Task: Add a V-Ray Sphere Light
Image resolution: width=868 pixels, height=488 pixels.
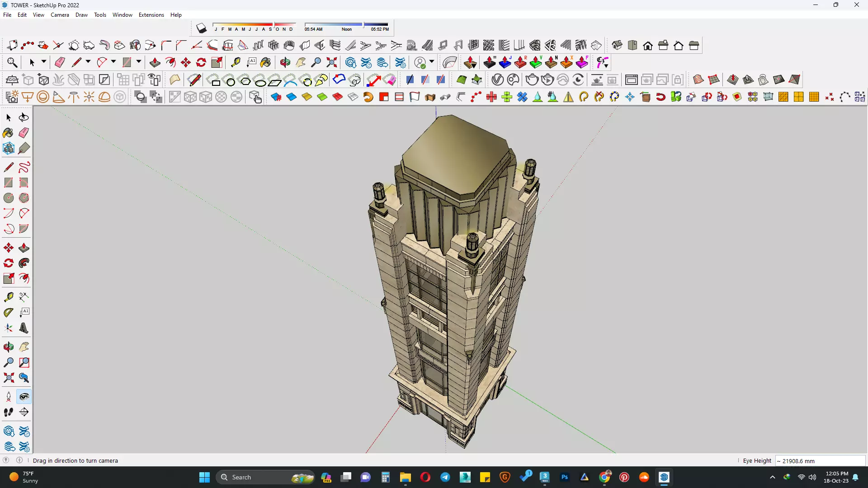Action: click(x=43, y=97)
